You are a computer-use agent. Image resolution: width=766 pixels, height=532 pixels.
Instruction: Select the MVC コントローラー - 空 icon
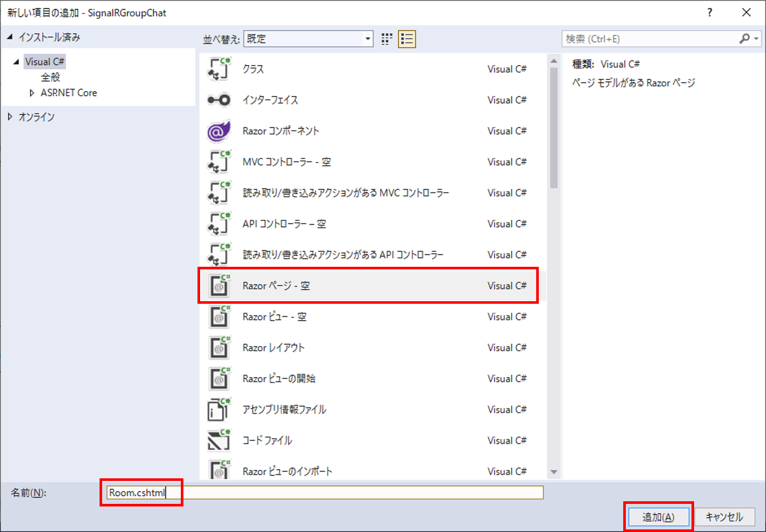coord(219,162)
